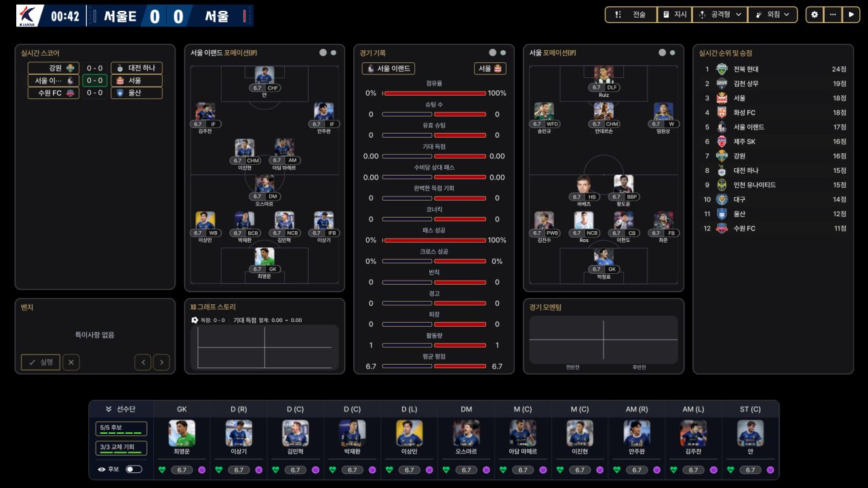The height and width of the screenshot is (488, 868).
Task: Click the 5/5 후보 substitutes indicator
Action: [x=121, y=429]
